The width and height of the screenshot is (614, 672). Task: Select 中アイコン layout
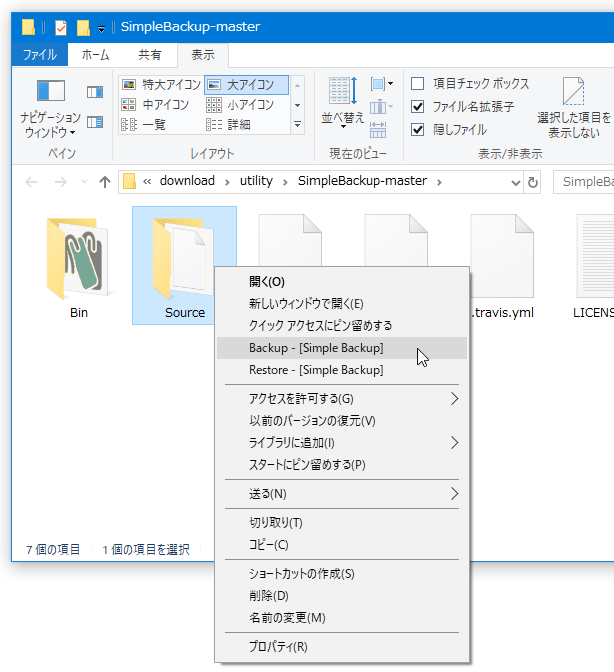(x=155, y=105)
